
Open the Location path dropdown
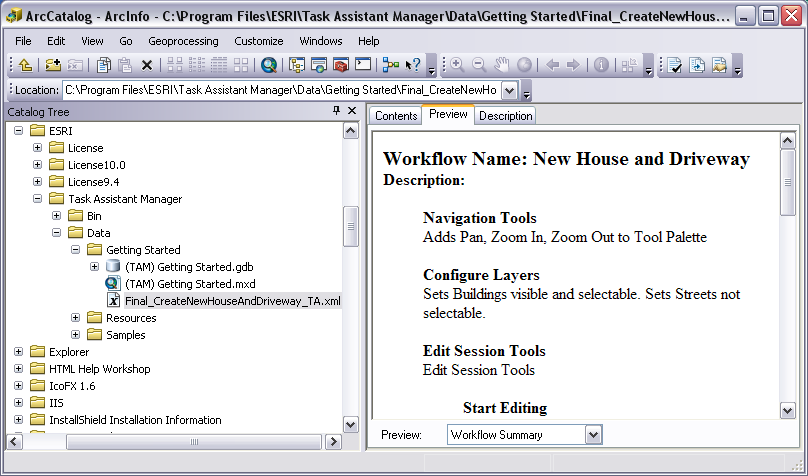coord(509,91)
